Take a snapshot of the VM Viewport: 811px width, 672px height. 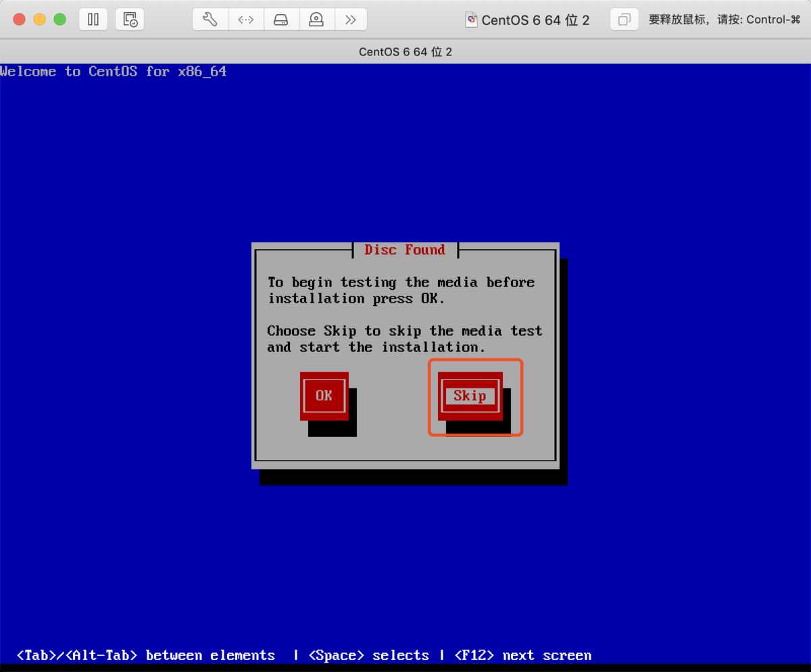point(130,20)
